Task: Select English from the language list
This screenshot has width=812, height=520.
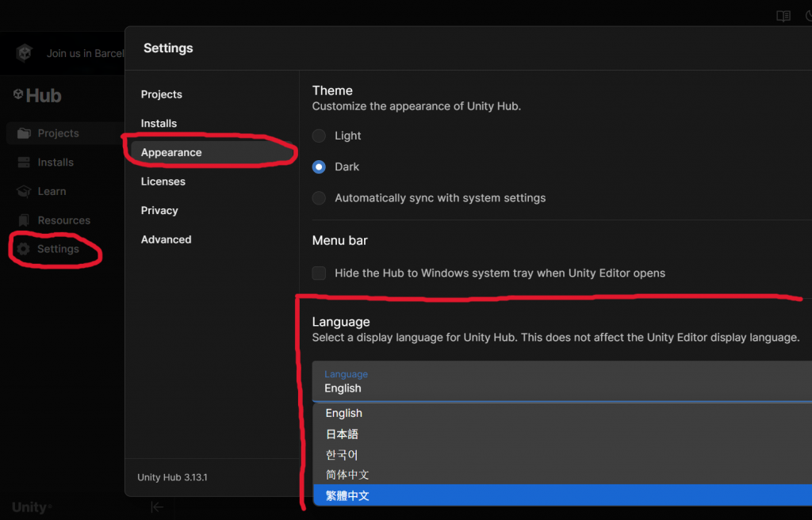Action: pyautogui.click(x=562, y=413)
